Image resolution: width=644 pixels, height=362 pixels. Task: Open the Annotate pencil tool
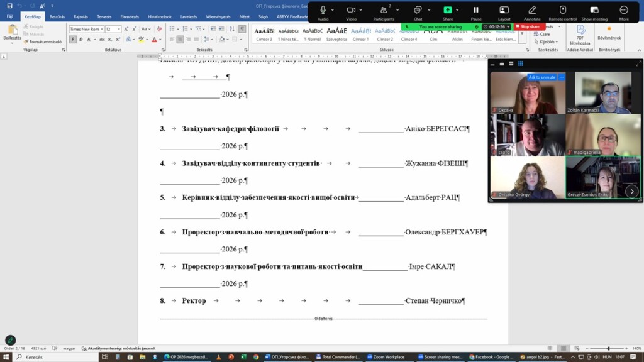tap(532, 10)
